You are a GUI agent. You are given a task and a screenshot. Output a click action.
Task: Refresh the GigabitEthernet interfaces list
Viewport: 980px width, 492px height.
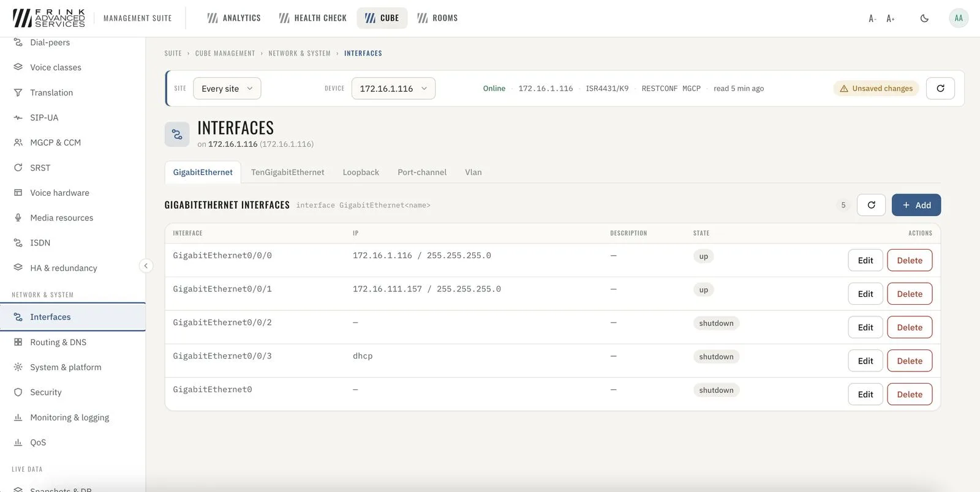[871, 205]
